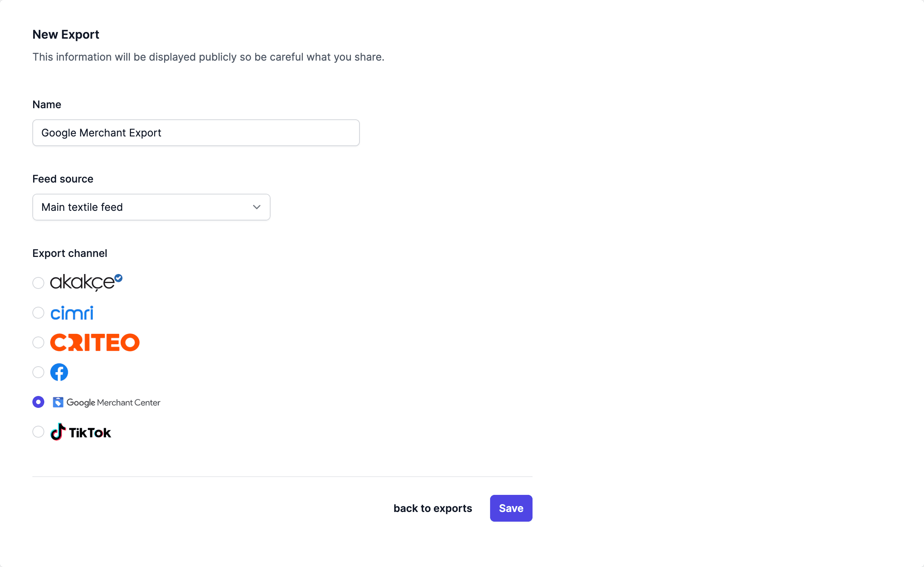Click the selected Google Merchant Center radio

coord(38,402)
